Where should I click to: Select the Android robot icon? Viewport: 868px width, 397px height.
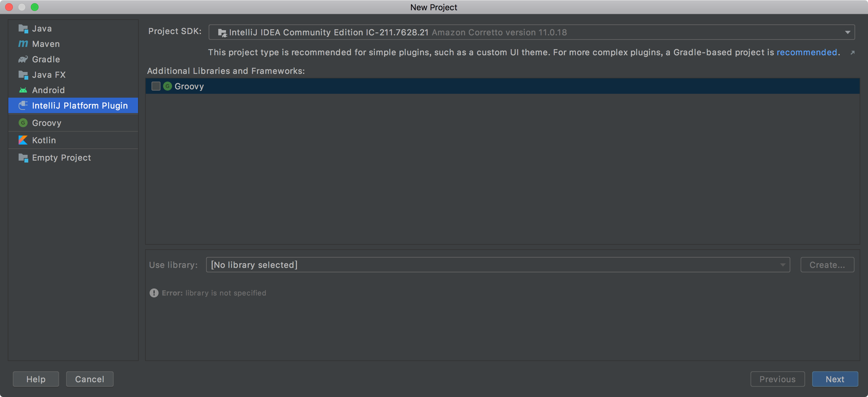pyautogui.click(x=23, y=90)
